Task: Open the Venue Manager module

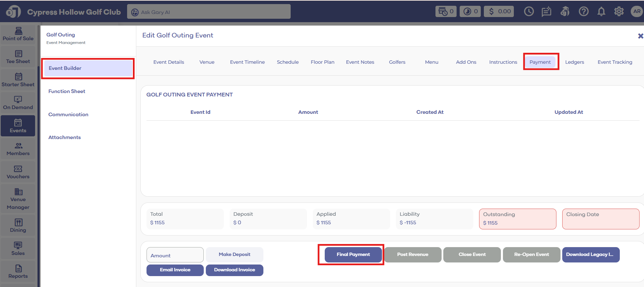Action: [x=18, y=199]
